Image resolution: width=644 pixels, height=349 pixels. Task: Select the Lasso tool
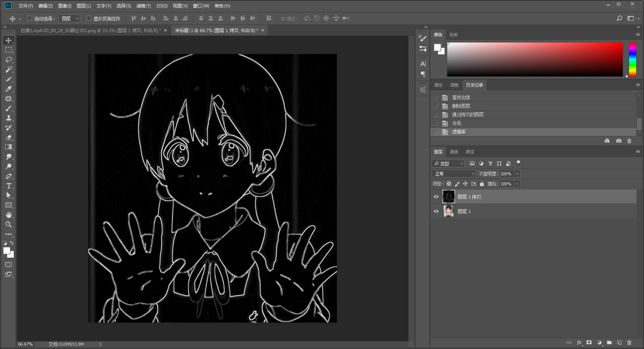tap(8, 60)
